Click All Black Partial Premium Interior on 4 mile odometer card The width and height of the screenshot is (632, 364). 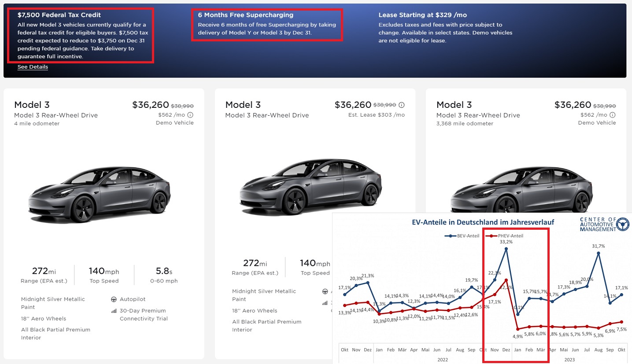click(x=55, y=334)
